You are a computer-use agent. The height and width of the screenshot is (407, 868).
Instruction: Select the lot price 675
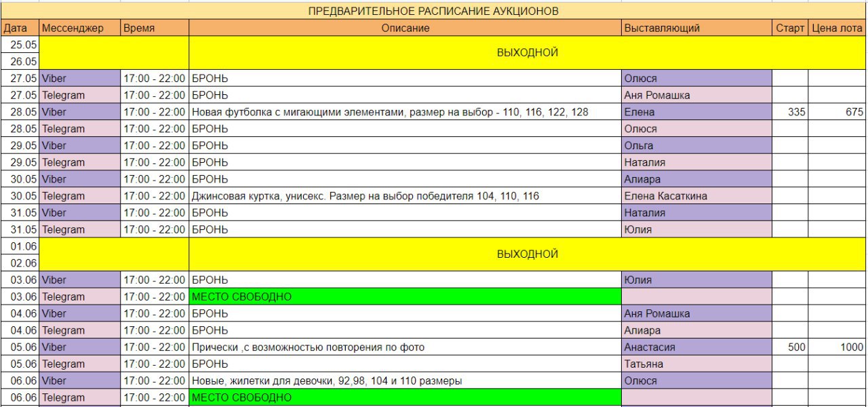pos(837,112)
